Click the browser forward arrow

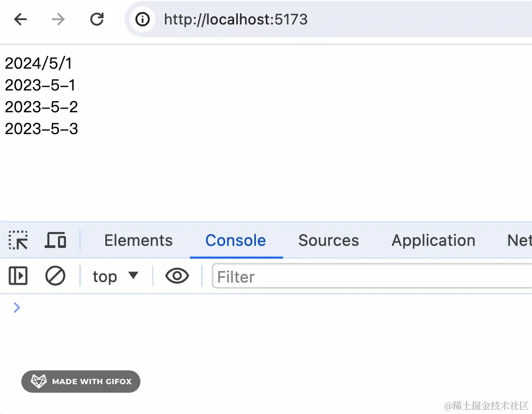click(x=58, y=19)
